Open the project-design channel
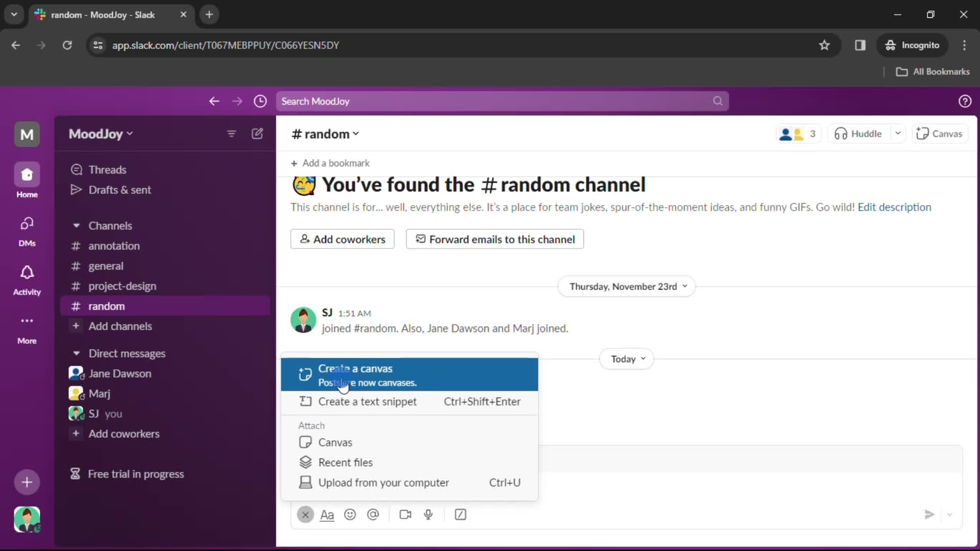 (x=165, y=286)
